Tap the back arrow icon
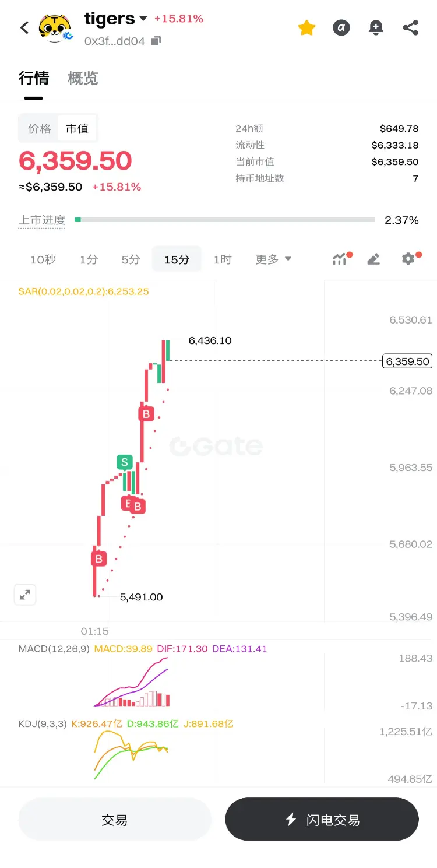Screen dimensions: 437x868 pos(24,27)
